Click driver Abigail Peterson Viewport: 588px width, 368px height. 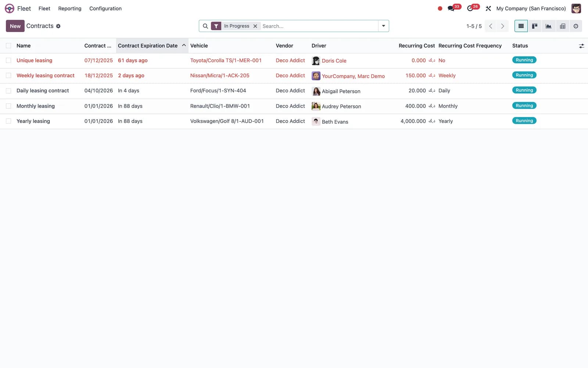(341, 91)
